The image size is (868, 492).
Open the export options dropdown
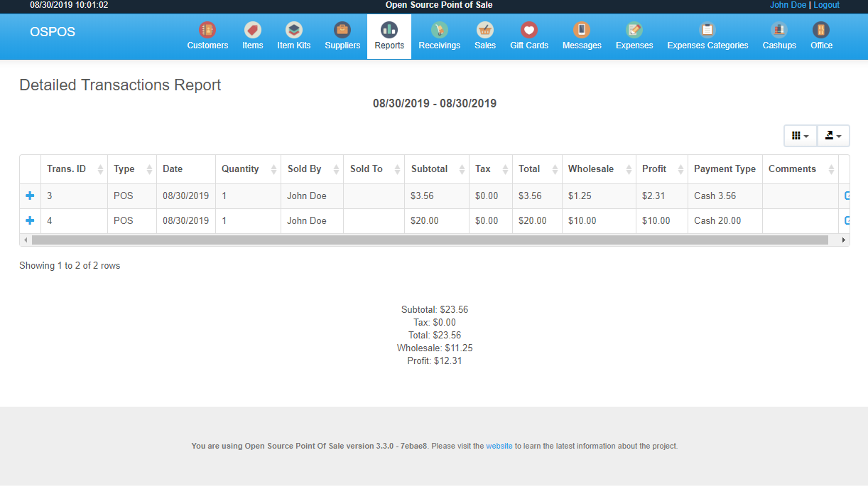pos(833,135)
